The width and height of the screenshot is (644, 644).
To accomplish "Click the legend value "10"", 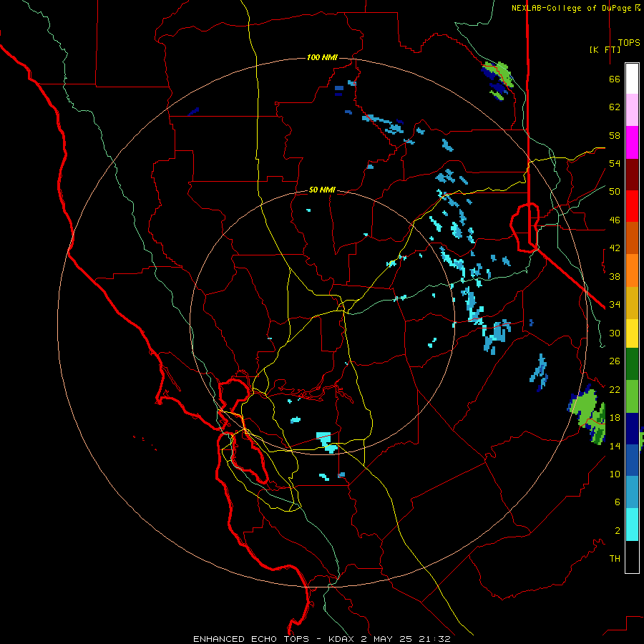I will click(x=615, y=474).
